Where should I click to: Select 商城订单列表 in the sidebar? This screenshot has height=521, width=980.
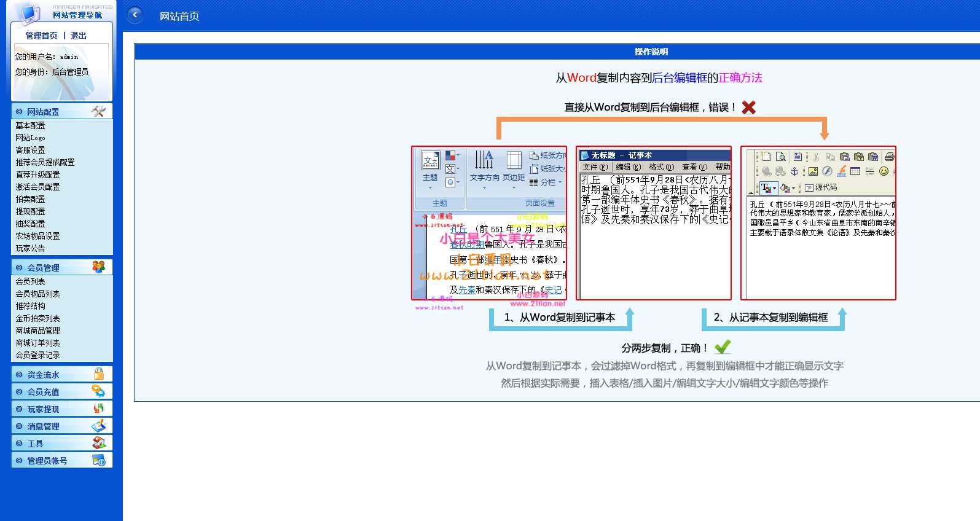[37, 343]
